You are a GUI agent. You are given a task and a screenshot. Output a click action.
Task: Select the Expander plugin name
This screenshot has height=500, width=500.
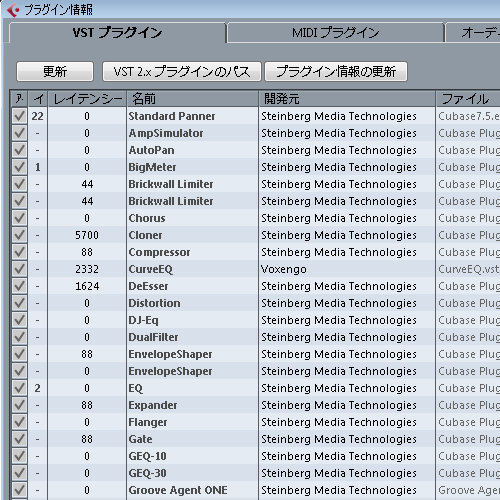coord(153,405)
